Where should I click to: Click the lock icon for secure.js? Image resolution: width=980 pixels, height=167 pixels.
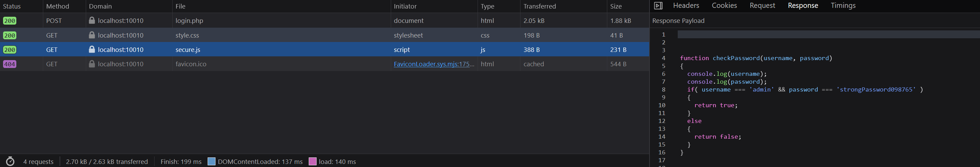click(x=92, y=49)
